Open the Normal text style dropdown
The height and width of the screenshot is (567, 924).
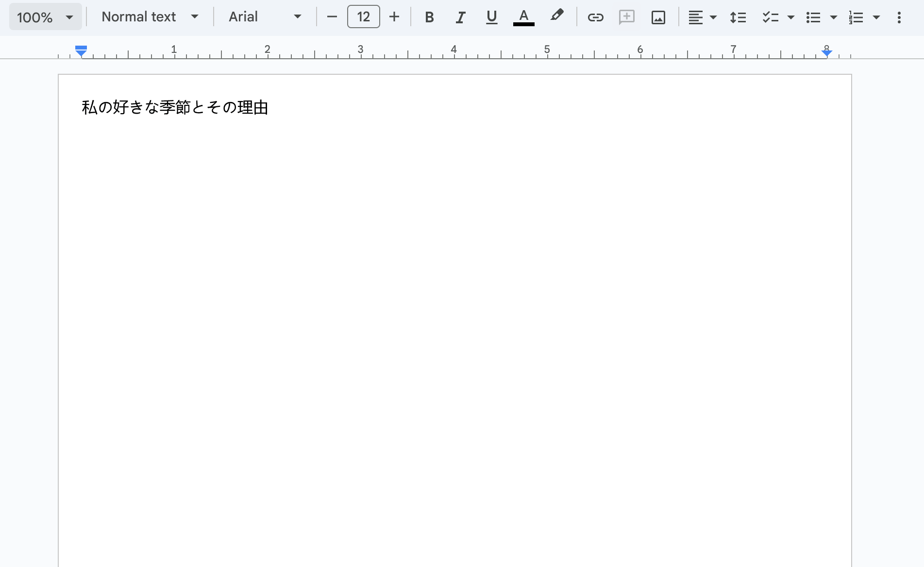coord(150,17)
